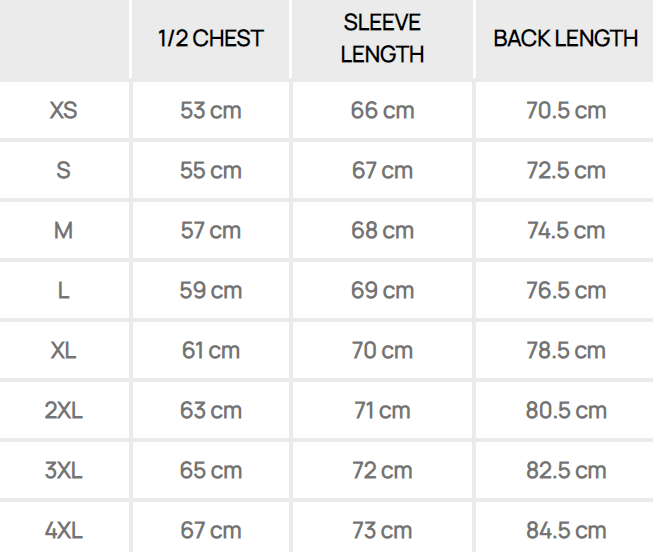Click the SLEEVE LENGTH column header
The image size is (653, 552).
pyautogui.click(x=381, y=39)
